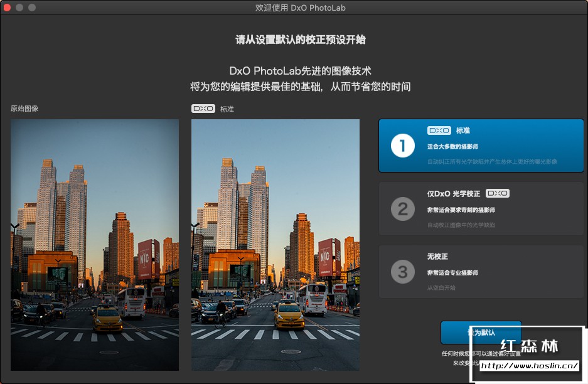The height and width of the screenshot is (384, 588).
Task: Click the heading 请从设置默认的校正预设开始
Action: click(301, 40)
